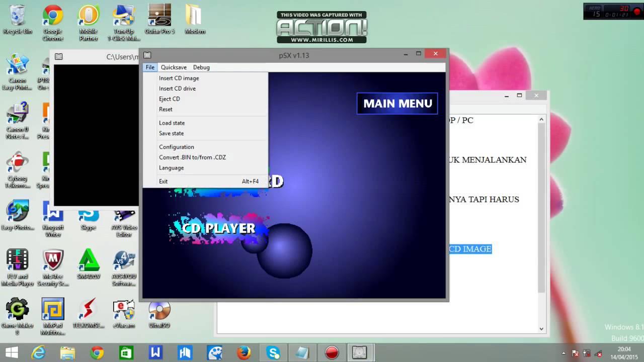This screenshot has height=362, width=644.
Task: Open SMADAV desktop icon
Action: [x=89, y=264]
